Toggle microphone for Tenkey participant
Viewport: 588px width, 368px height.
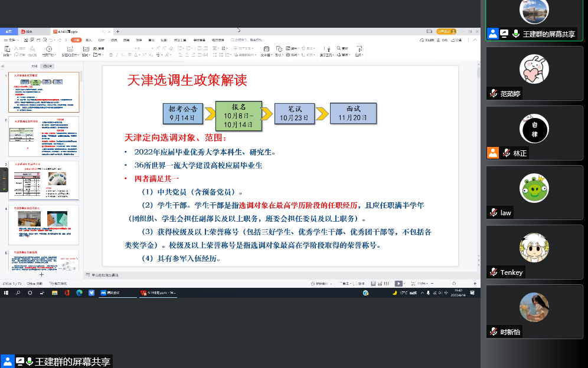493,272
